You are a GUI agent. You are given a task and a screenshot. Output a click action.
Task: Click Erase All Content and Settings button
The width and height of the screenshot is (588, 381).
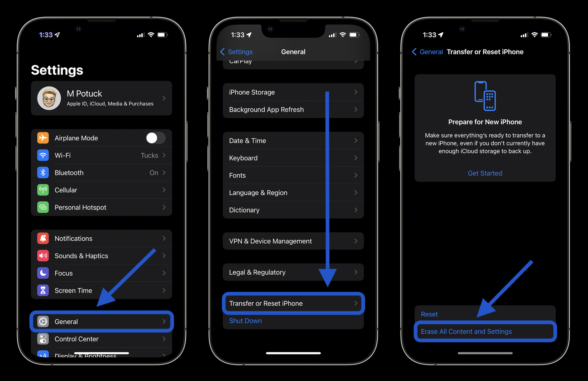pyautogui.click(x=485, y=331)
